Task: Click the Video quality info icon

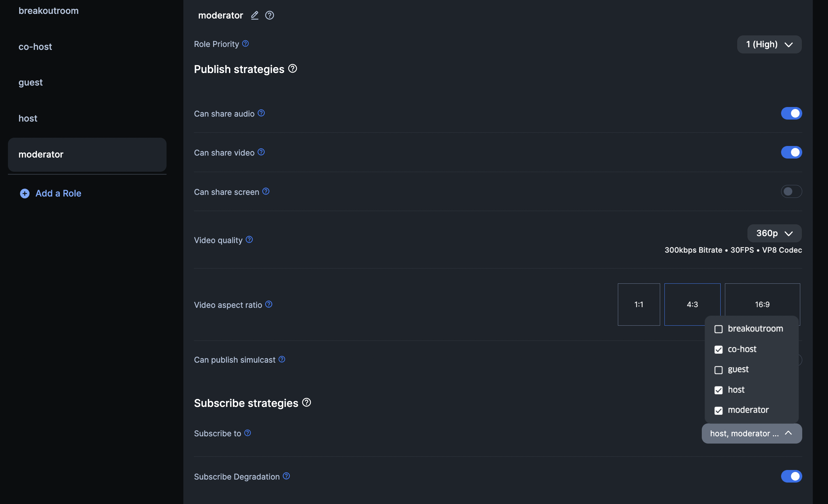Action: (249, 239)
